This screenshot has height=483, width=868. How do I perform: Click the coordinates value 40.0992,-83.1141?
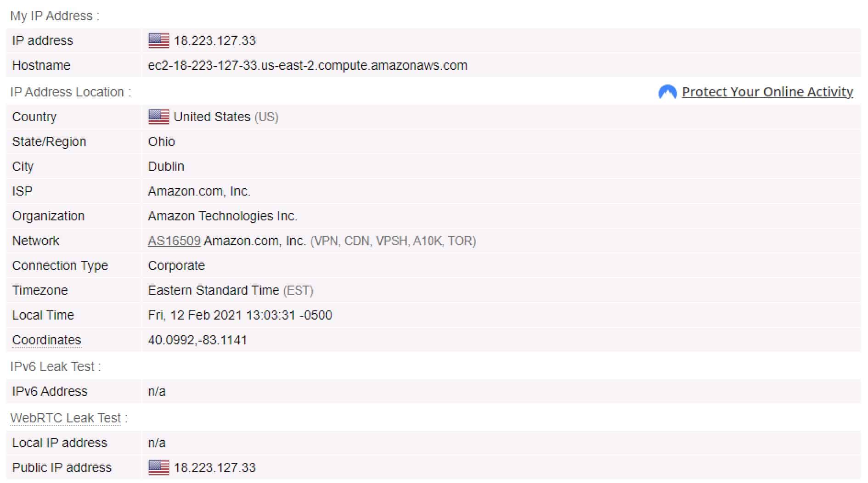click(x=197, y=340)
